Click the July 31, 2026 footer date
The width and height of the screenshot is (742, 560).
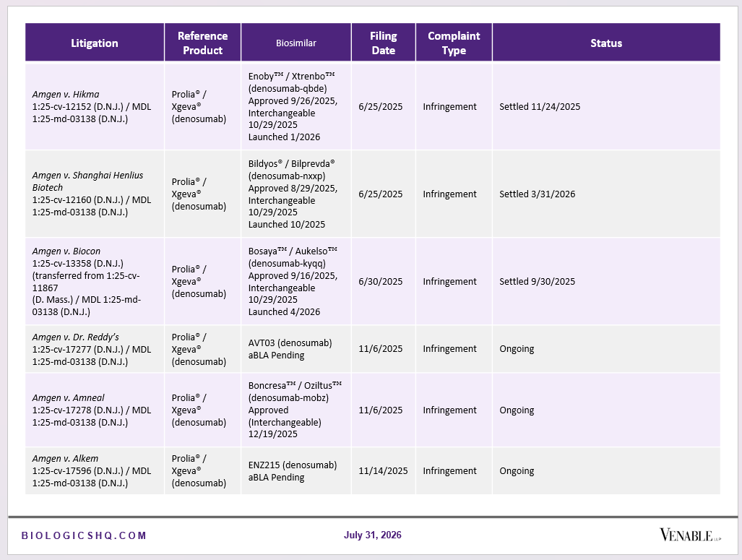pyautogui.click(x=372, y=535)
